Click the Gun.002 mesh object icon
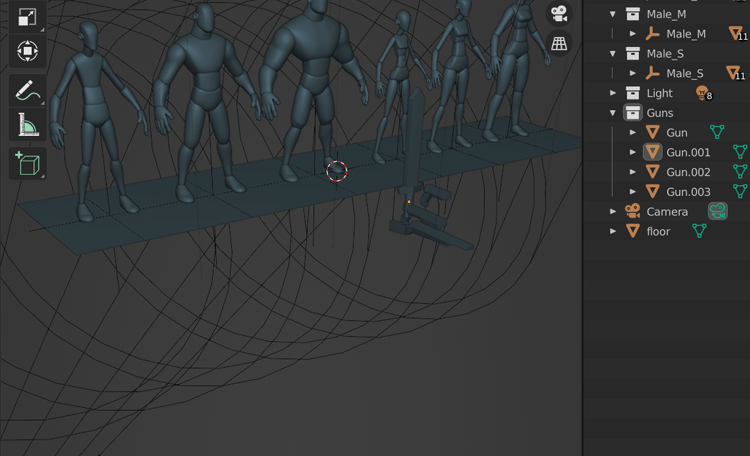This screenshot has width=750, height=456. click(652, 172)
